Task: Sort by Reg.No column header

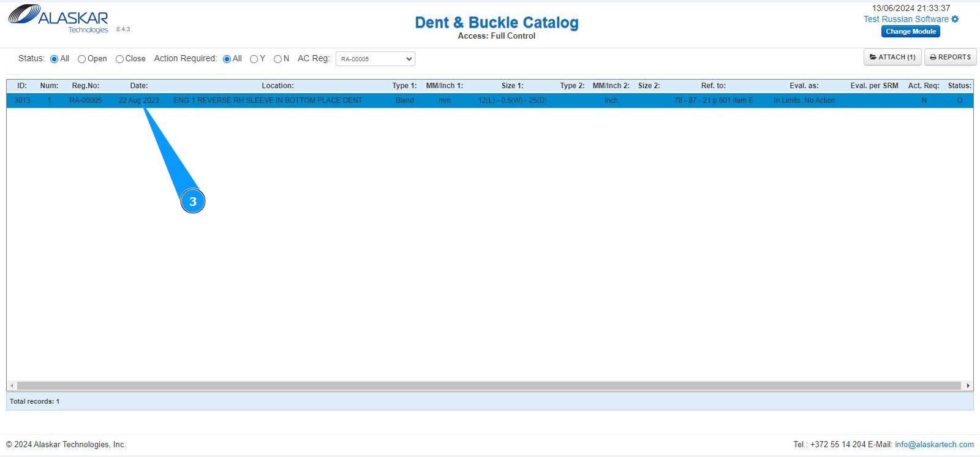Action: (x=86, y=86)
